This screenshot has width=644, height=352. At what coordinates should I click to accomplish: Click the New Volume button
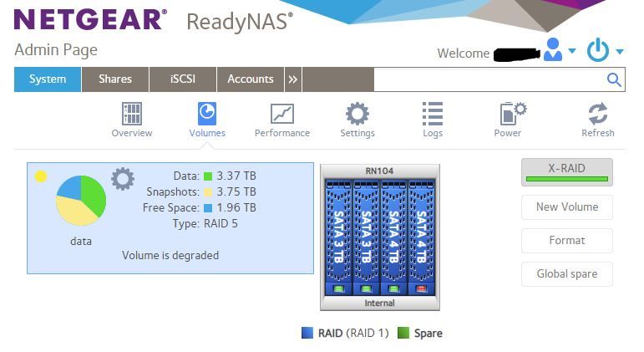coord(566,207)
